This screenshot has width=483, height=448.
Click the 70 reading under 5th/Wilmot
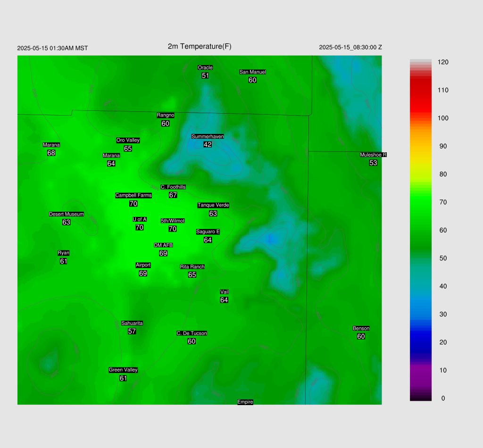click(x=173, y=229)
